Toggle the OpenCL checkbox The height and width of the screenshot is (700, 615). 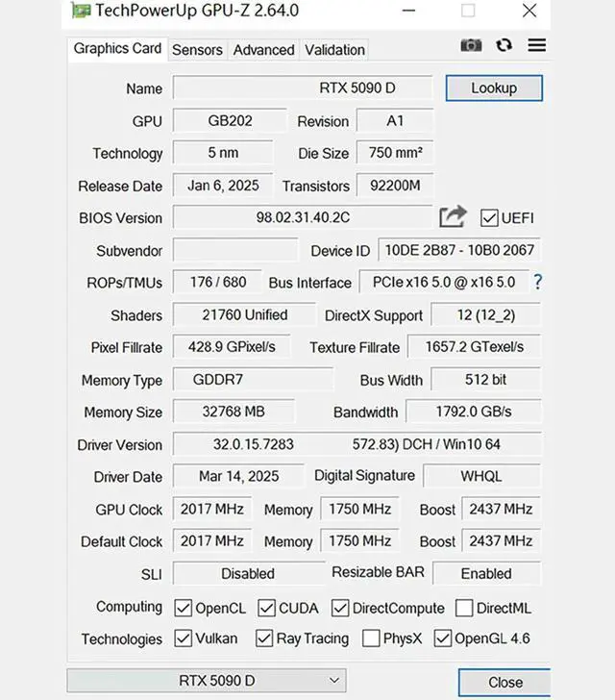click(184, 608)
